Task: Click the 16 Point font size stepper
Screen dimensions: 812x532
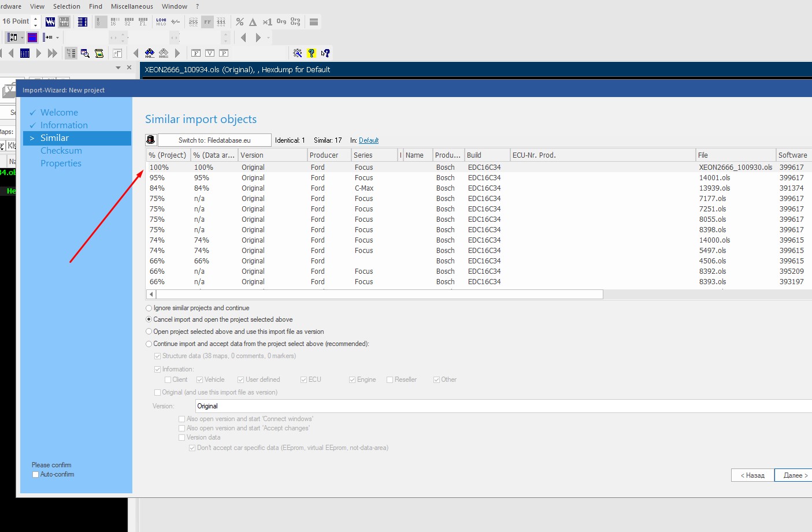Action: 36,22
